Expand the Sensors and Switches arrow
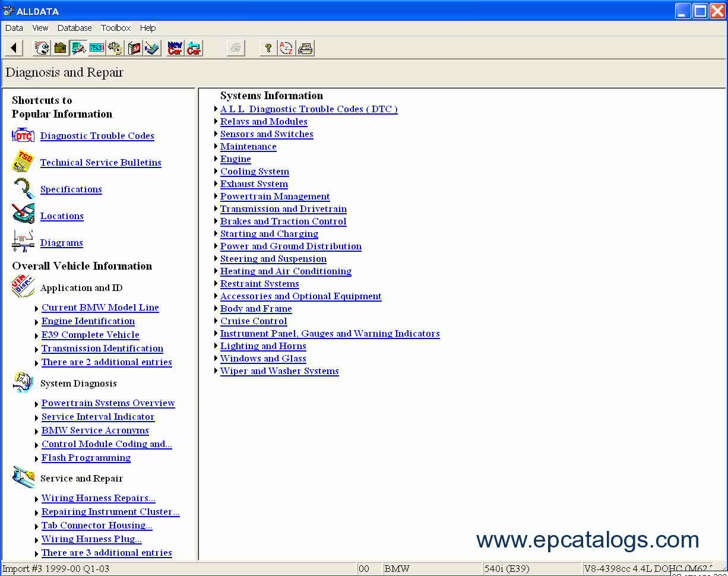Screen dimensions: 728x576 tap(216, 134)
